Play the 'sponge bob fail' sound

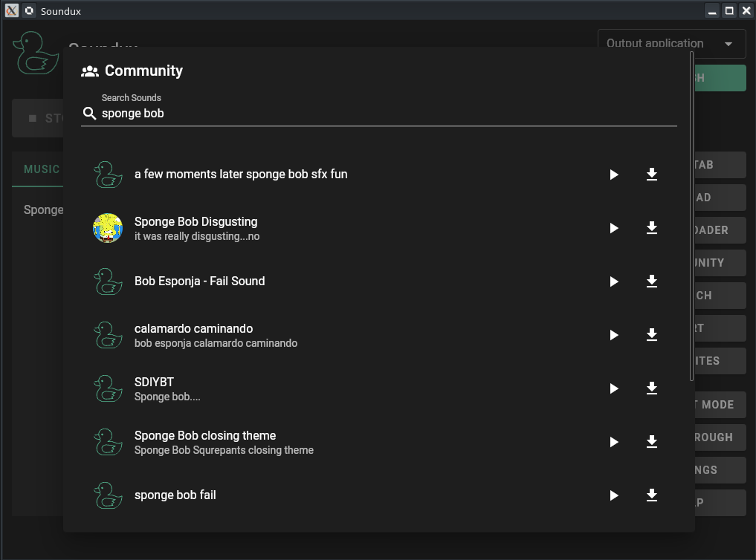click(614, 495)
